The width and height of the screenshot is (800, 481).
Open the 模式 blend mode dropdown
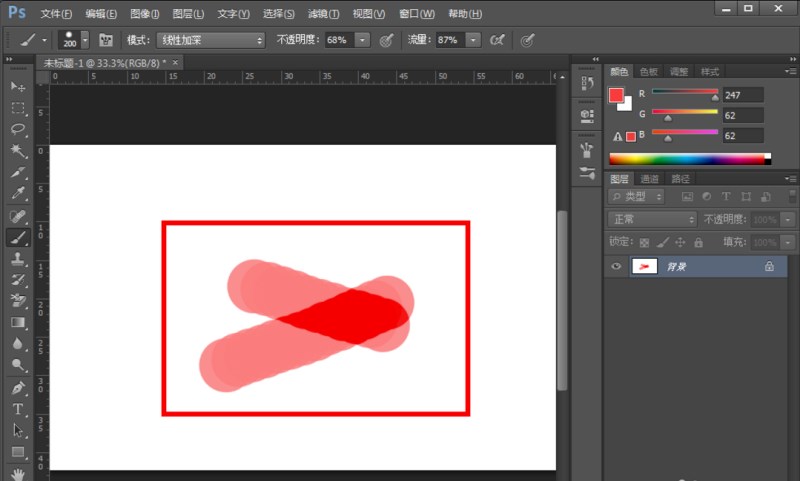tap(209, 40)
